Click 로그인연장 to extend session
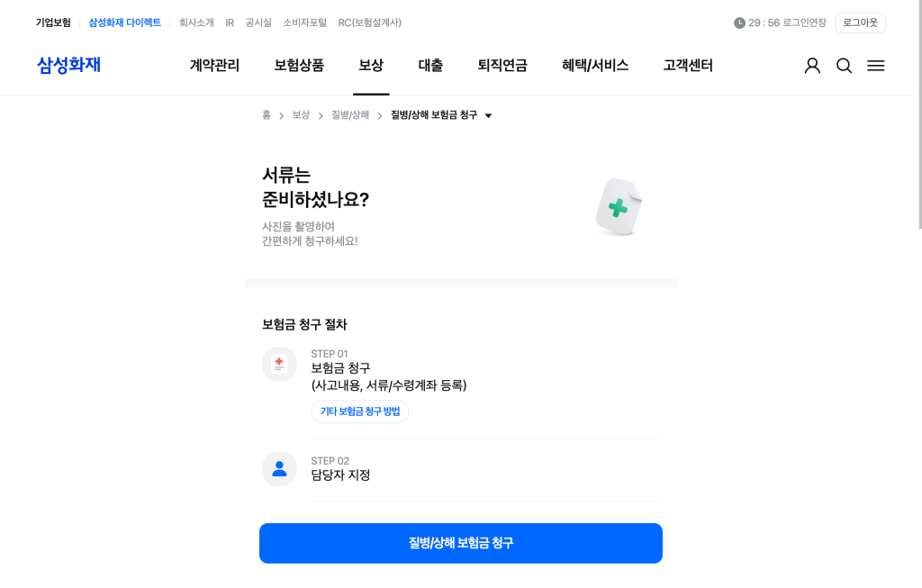The height and width of the screenshot is (588, 922). [x=804, y=23]
